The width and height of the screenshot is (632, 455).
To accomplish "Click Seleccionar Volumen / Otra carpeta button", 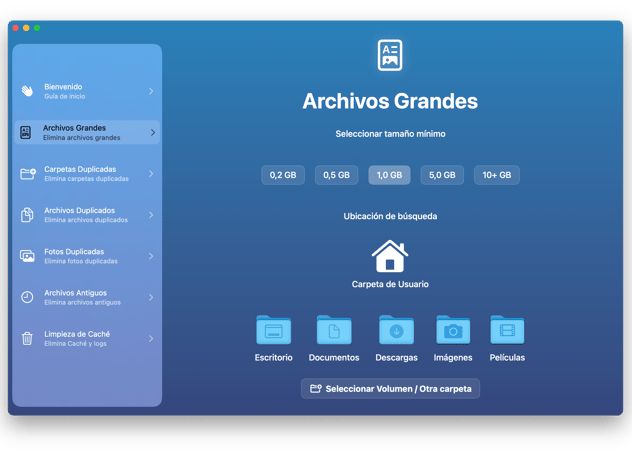I will [x=390, y=389].
